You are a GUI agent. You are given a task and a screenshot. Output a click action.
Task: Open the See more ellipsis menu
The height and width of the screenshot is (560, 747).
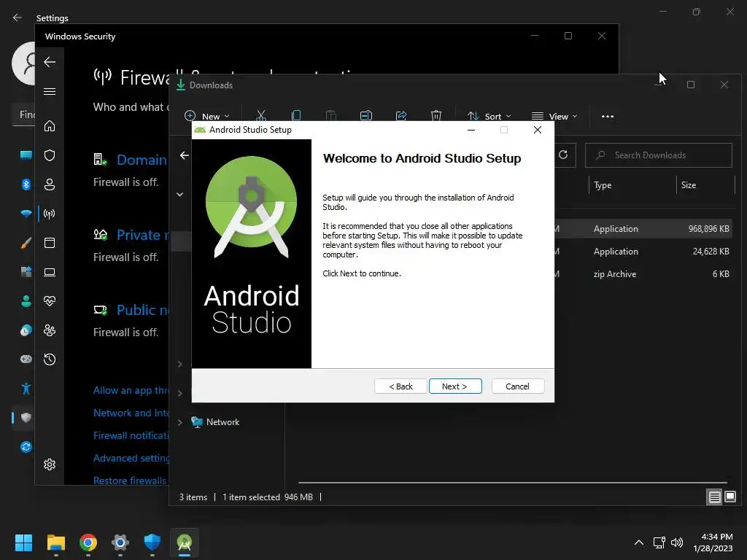tap(608, 116)
